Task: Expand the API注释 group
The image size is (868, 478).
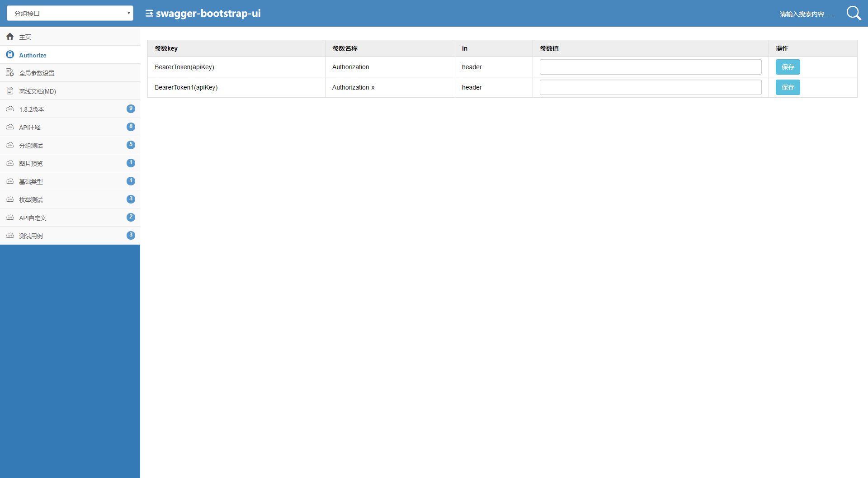Action: click(70, 127)
